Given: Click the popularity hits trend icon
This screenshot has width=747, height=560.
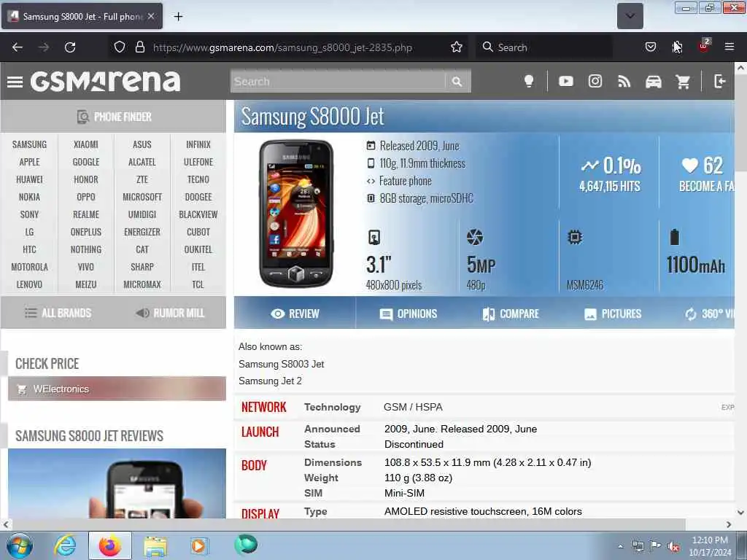Looking at the screenshot, I should pyautogui.click(x=589, y=166).
